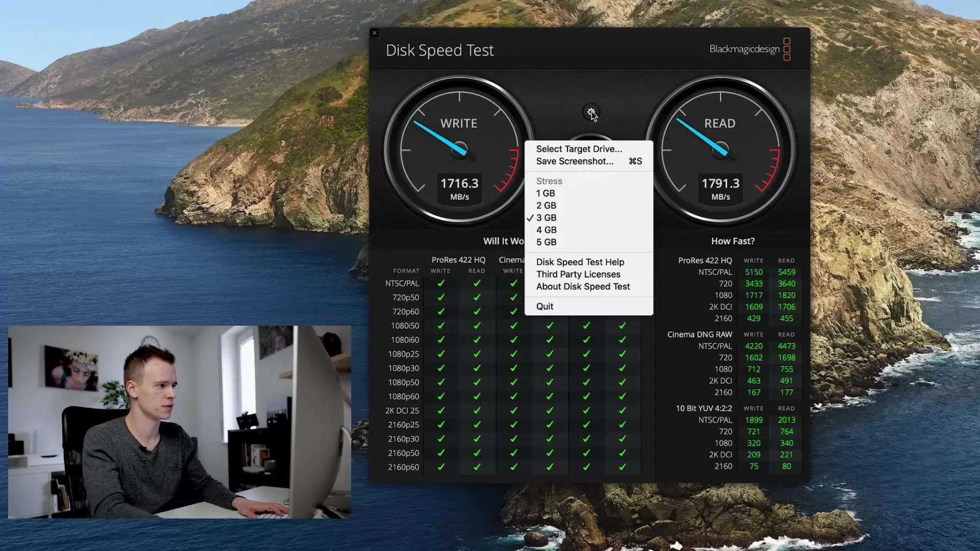The width and height of the screenshot is (980, 551).
Task: Click ProRes write checkmark for 2160p60
Action: tap(441, 467)
